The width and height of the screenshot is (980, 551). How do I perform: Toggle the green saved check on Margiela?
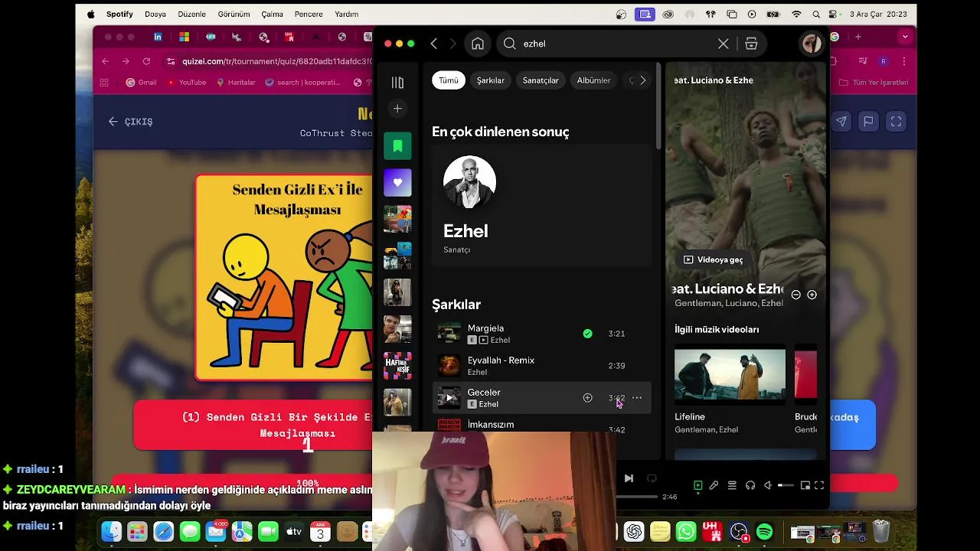tap(587, 334)
